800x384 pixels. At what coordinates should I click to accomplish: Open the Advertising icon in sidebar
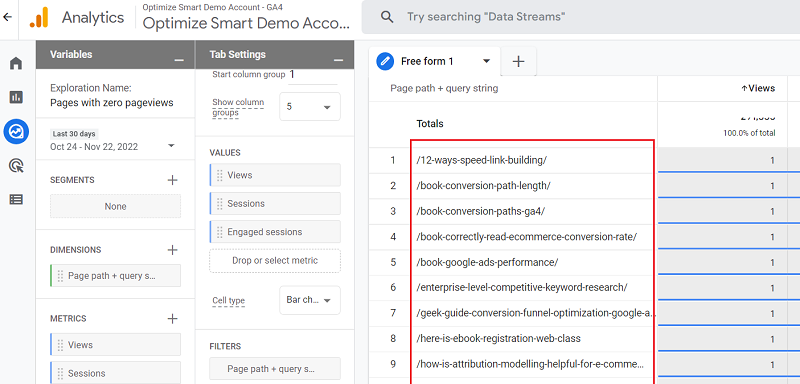tap(16, 165)
